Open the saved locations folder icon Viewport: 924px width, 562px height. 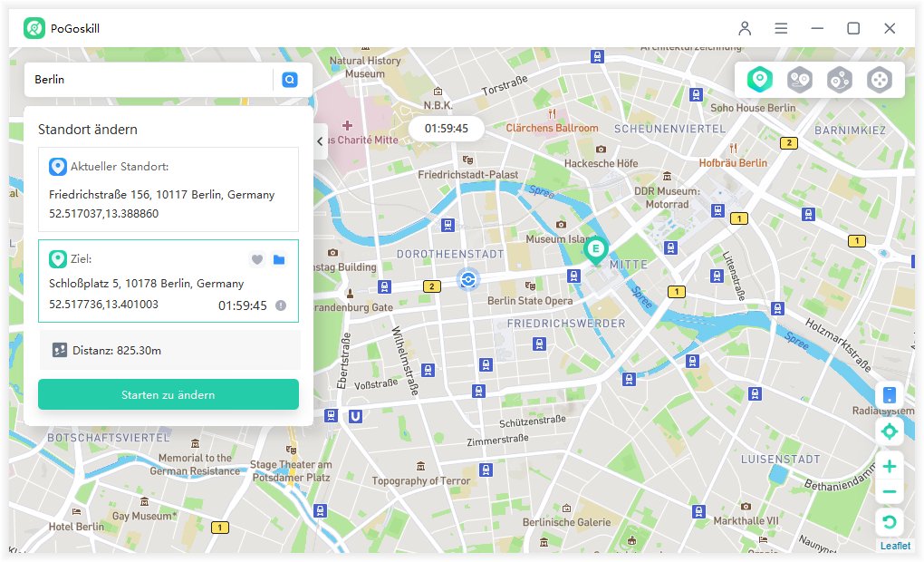(x=279, y=260)
